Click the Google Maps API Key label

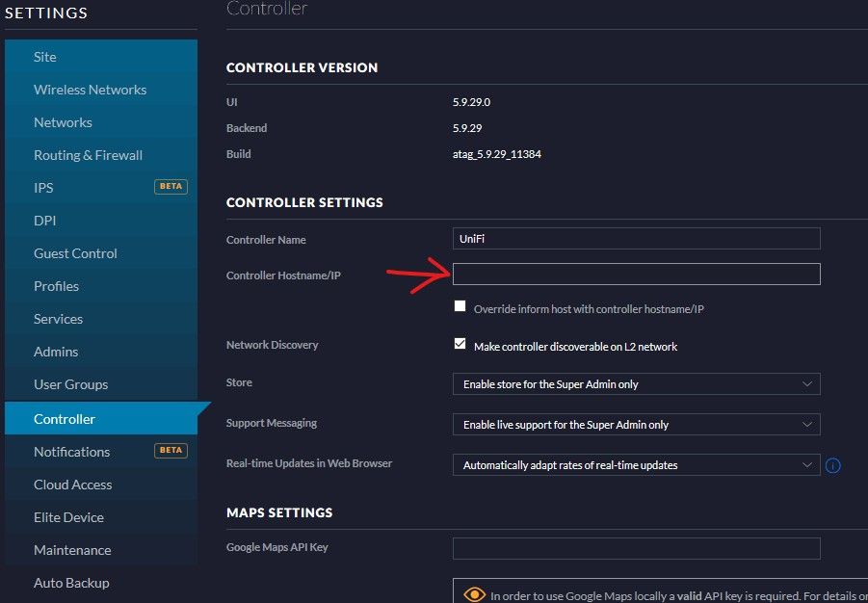(277, 547)
